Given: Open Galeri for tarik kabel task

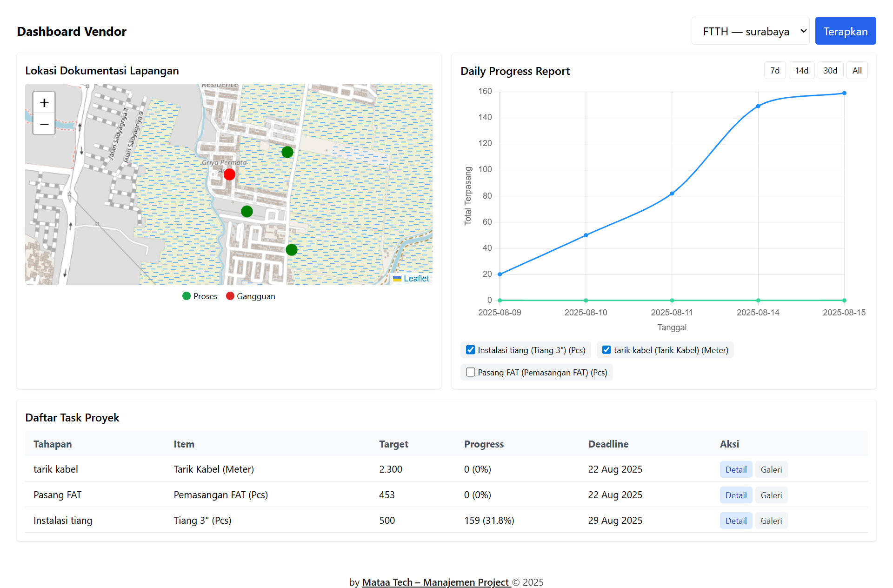Looking at the screenshot, I should coord(771,469).
